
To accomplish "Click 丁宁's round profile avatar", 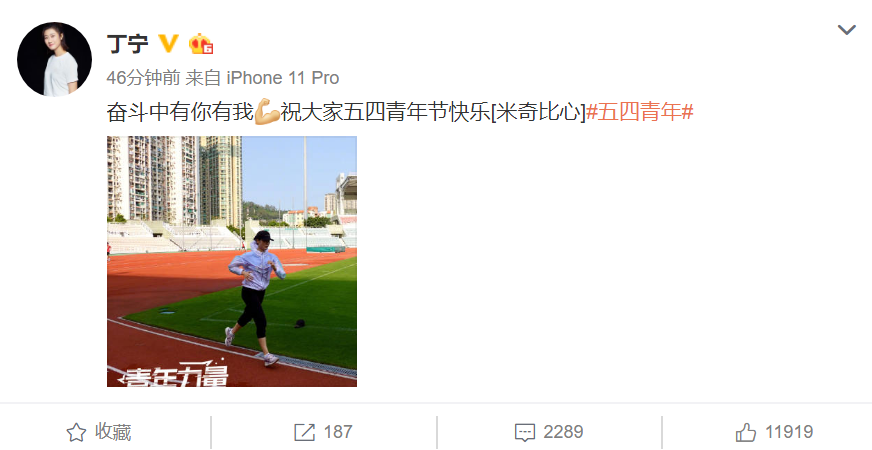I will tap(54, 59).
